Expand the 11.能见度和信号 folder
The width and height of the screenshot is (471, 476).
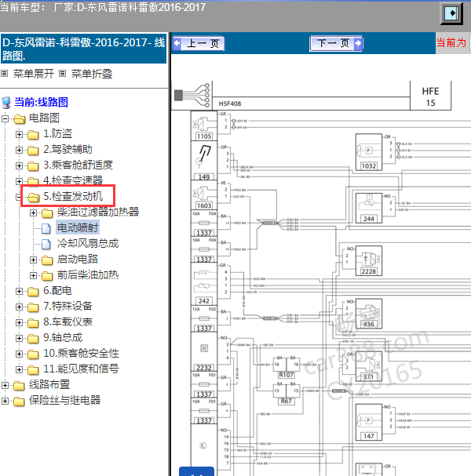pos(19,370)
